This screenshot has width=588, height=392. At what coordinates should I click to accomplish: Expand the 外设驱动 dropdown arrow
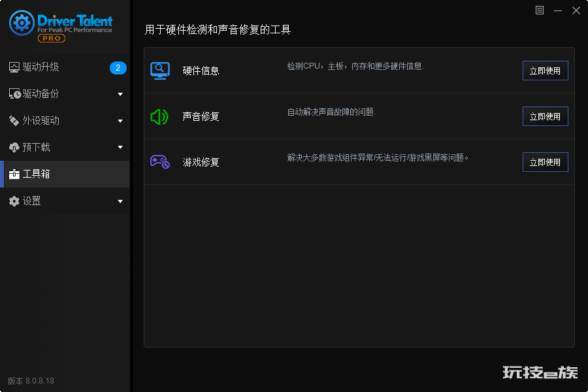pyautogui.click(x=120, y=121)
